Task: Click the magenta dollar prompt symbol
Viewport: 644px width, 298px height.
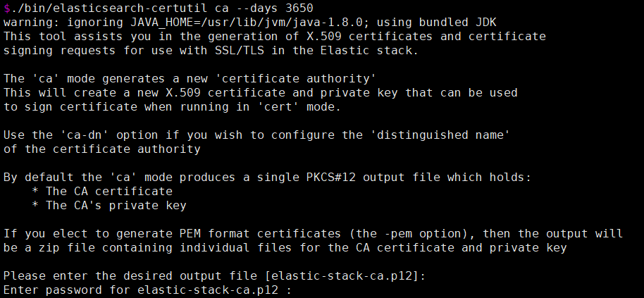Action: (6, 8)
